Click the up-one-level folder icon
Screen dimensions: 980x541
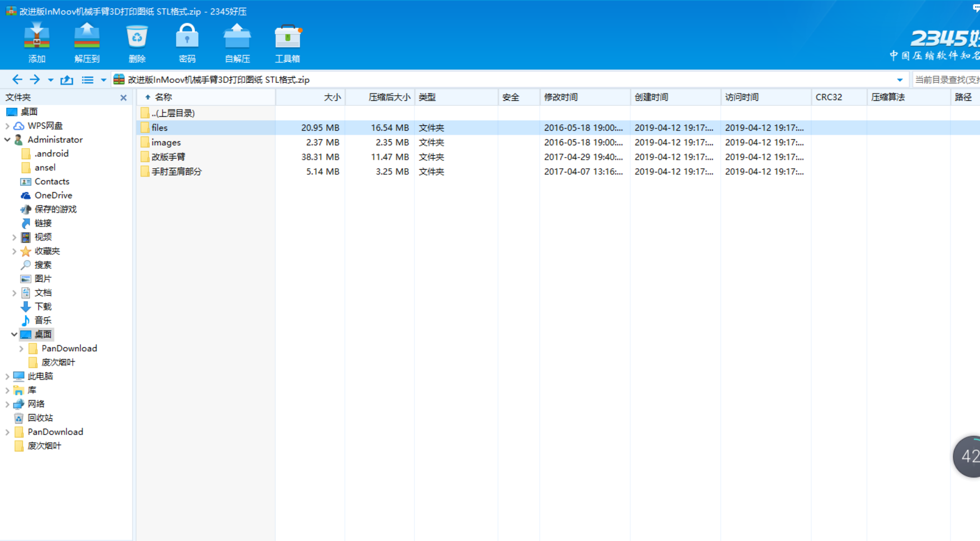[x=67, y=80]
